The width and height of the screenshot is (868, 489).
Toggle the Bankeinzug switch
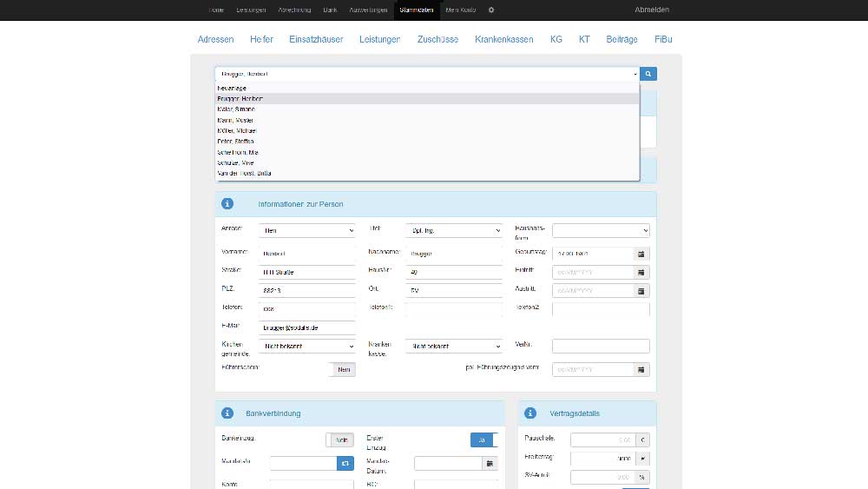(340, 439)
